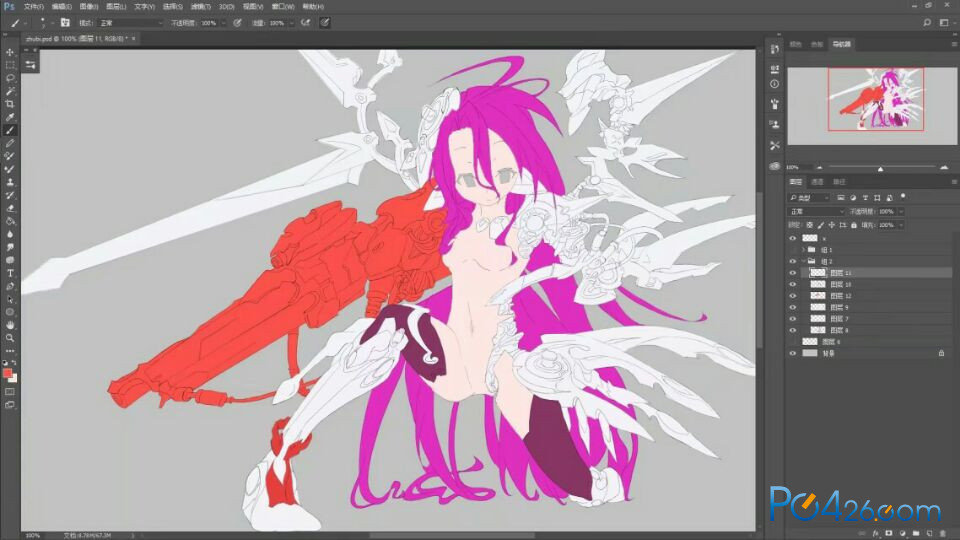Filter layers by adjustment layers icon

tap(853, 198)
